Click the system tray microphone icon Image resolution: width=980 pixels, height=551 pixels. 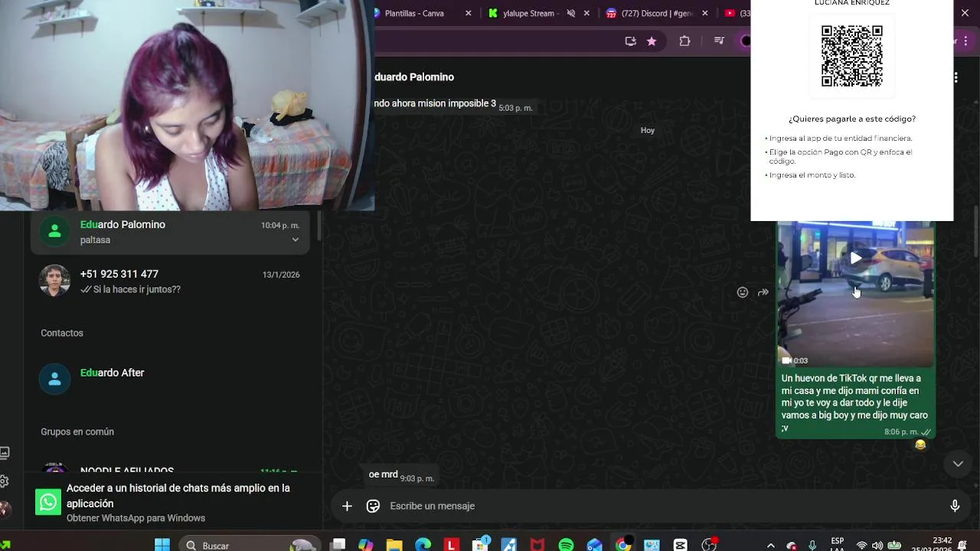click(x=812, y=546)
